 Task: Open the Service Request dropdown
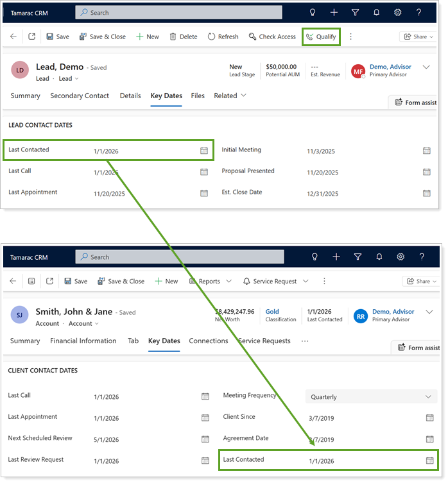(x=275, y=281)
